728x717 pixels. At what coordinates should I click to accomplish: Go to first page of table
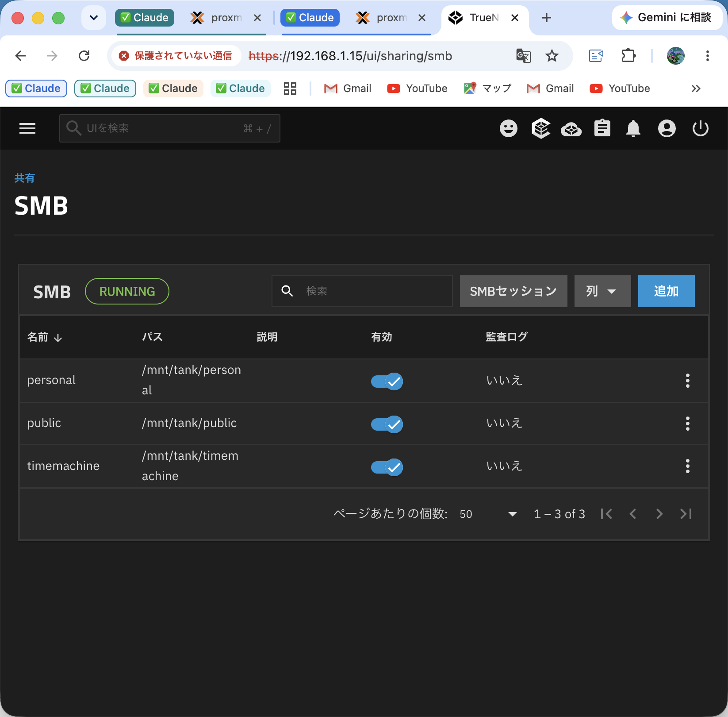pos(606,514)
